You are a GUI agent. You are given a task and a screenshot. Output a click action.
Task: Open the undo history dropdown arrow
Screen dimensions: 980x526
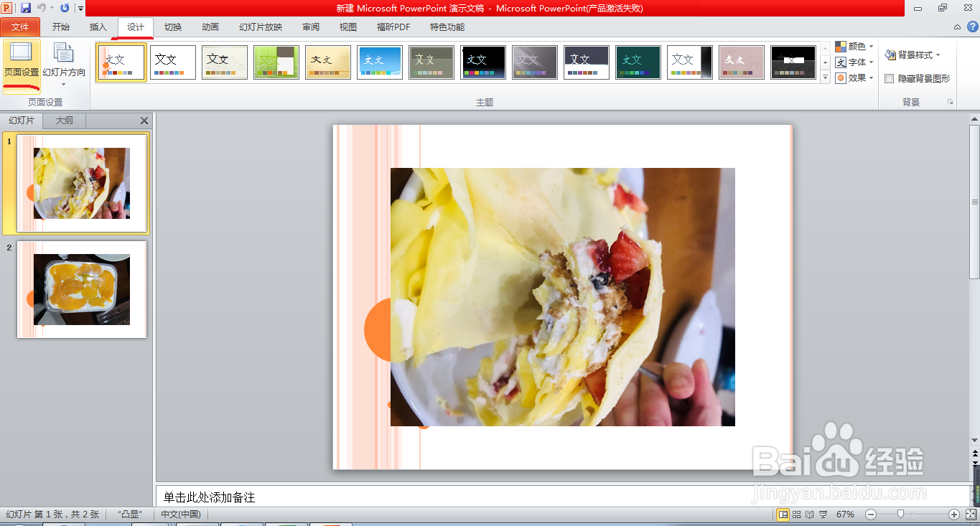[x=52, y=9]
